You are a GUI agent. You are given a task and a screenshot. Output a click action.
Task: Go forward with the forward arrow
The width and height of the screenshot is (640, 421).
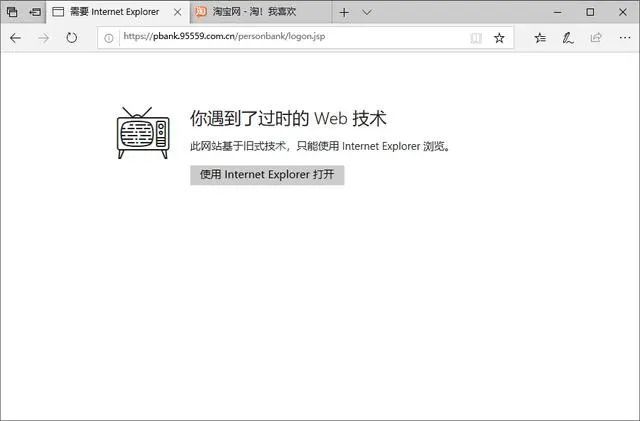pyautogui.click(x=43, y=38)
